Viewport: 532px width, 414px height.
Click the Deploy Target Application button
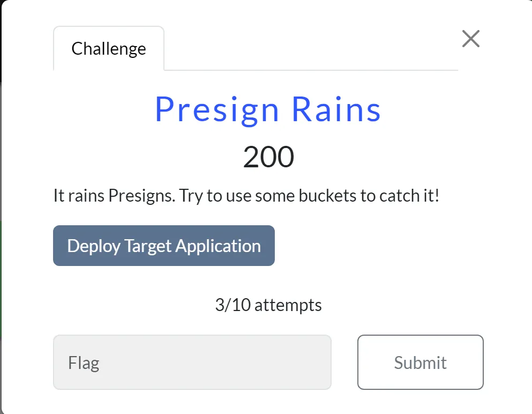tap(164, 246)
